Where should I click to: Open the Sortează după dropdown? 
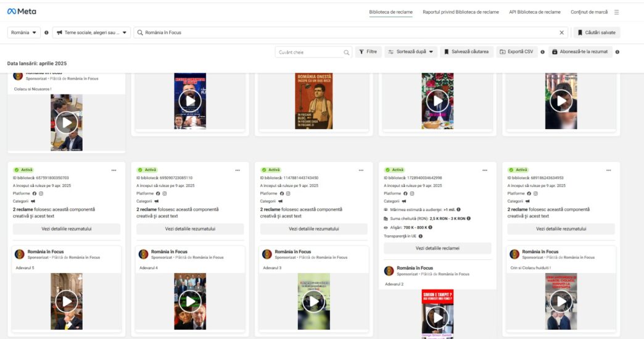pos(411,52)
